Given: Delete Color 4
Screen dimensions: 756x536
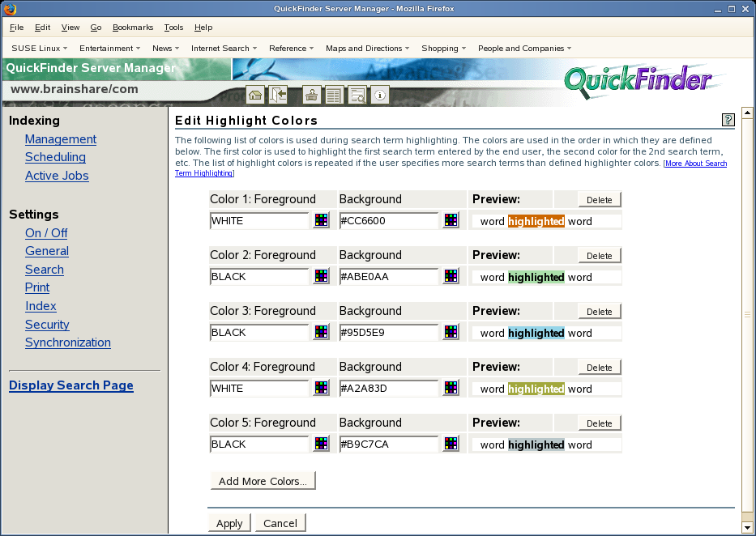Looking at the screenshot, I should click(x=600, y=368).
